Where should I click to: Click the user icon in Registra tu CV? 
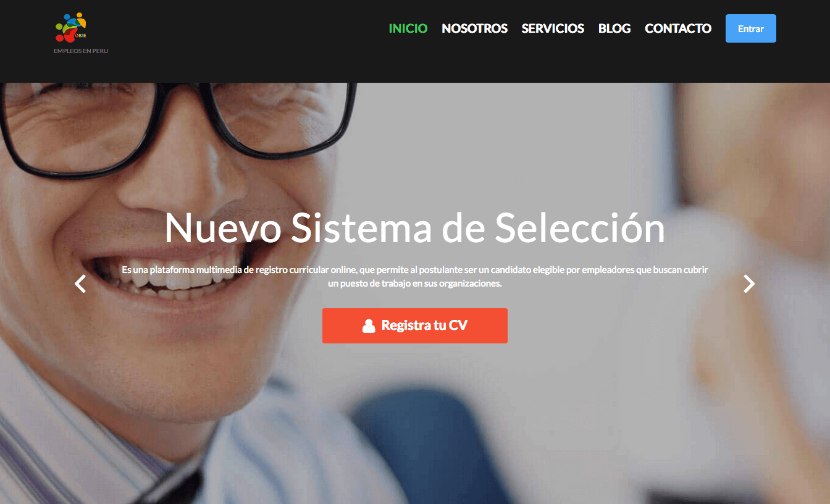(x=369, y=325)
